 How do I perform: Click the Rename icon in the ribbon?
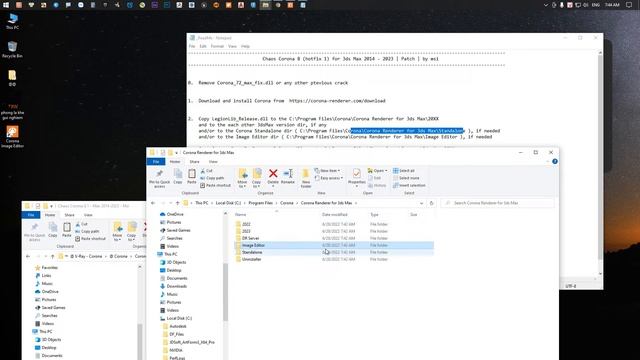(288, 176)
